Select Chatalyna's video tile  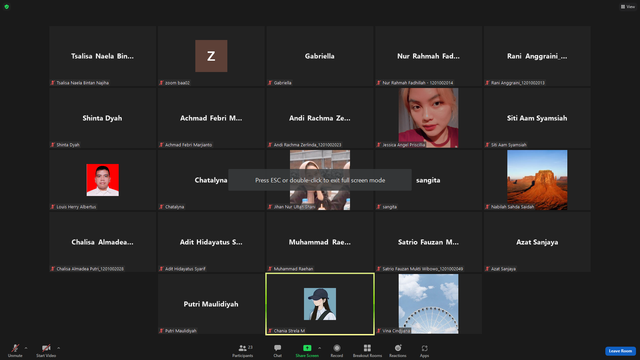pos(211,180)
